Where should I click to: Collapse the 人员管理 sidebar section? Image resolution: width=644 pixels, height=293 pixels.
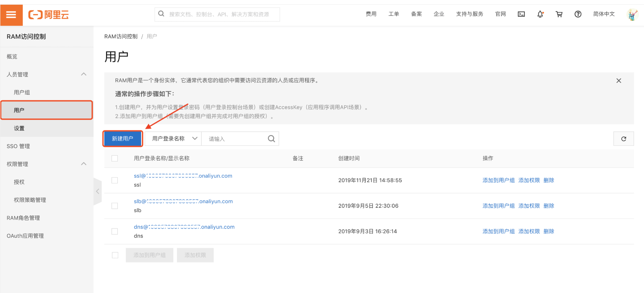point(84,75)
